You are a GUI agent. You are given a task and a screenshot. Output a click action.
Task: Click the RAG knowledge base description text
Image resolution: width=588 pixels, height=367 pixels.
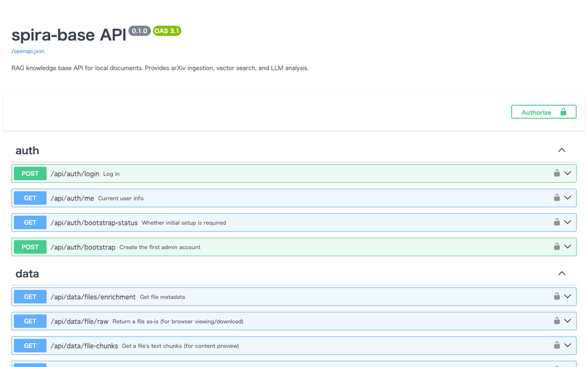coord(160,68)
